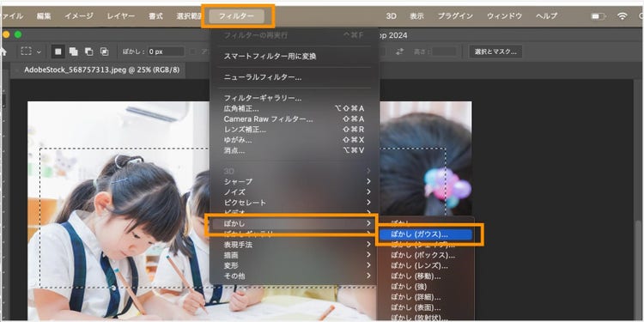Click the フィルター menu title
644x322 pixels.
237,16
